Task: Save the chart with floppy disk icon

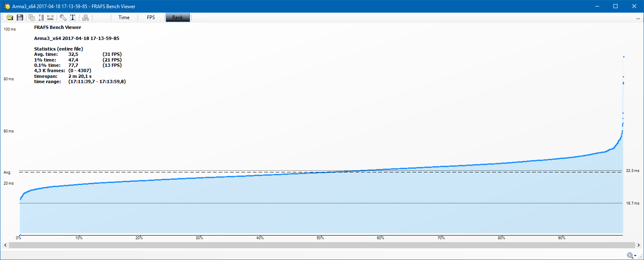Action: tap(20, 18)
